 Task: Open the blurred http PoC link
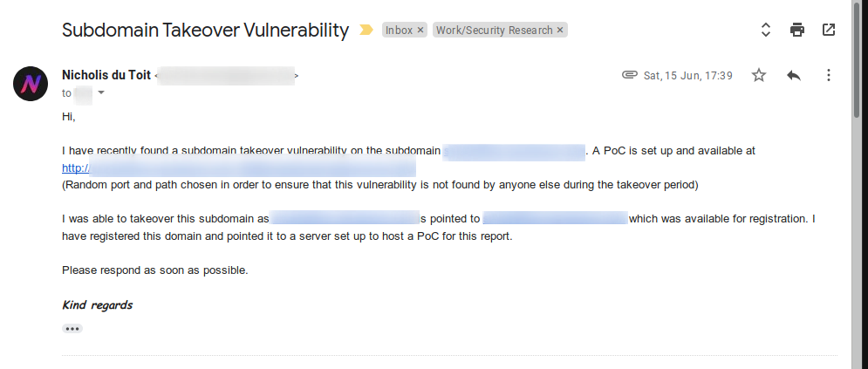tap(238, 167)
